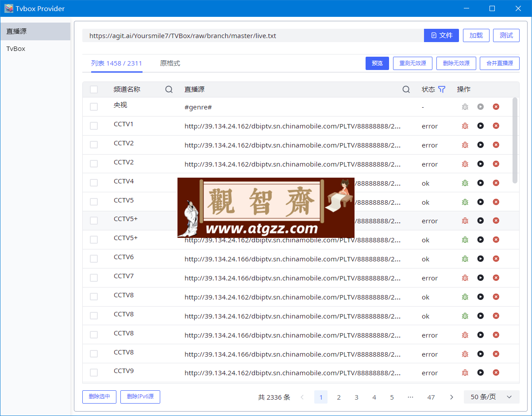The image size is (532, 416).
Task: Play the CCTV5+ row with ok status
Action: [480, 240]
